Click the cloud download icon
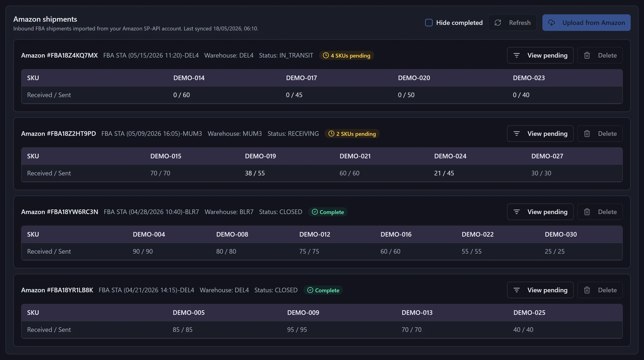This screenshot has width=644, height=360. click(551, 23)
